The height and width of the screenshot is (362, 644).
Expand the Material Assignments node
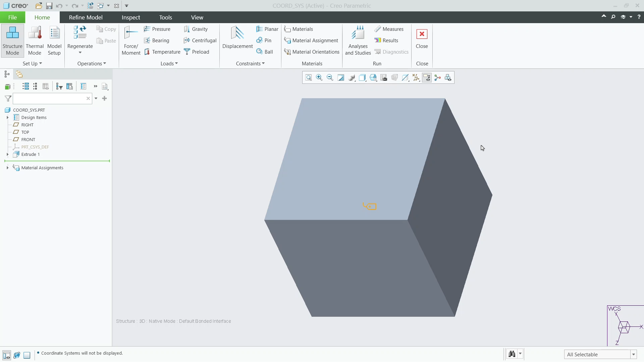coord(7,168)
